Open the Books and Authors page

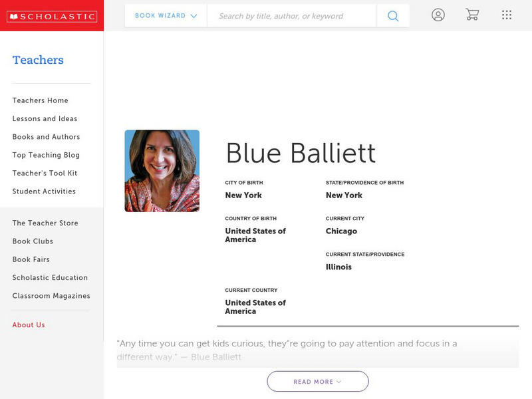coord(45,137)
